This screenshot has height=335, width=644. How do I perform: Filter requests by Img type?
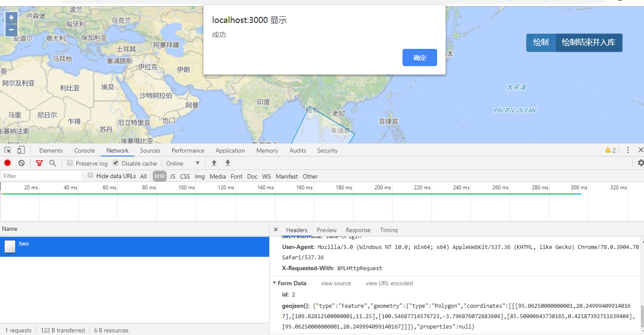click(x=200, y=176)
